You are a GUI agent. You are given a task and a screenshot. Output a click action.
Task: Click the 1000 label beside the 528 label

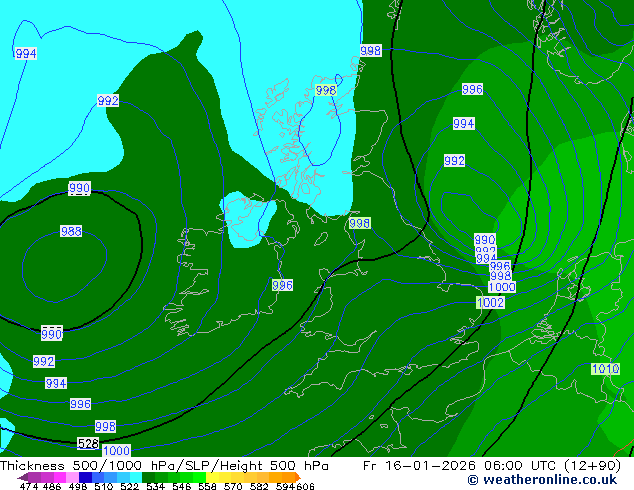pyautogui.click(x=116, y=451)
